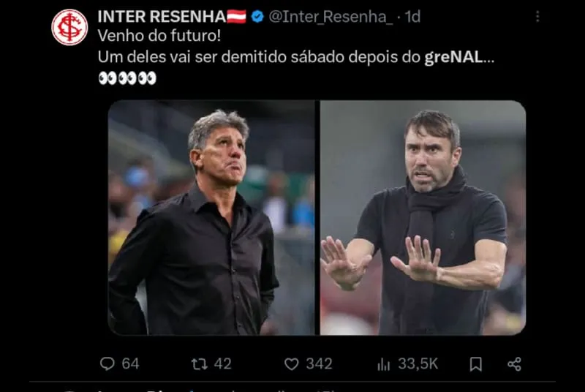
Task: Click the blue verified badge
Action: (x=257, y=16)
